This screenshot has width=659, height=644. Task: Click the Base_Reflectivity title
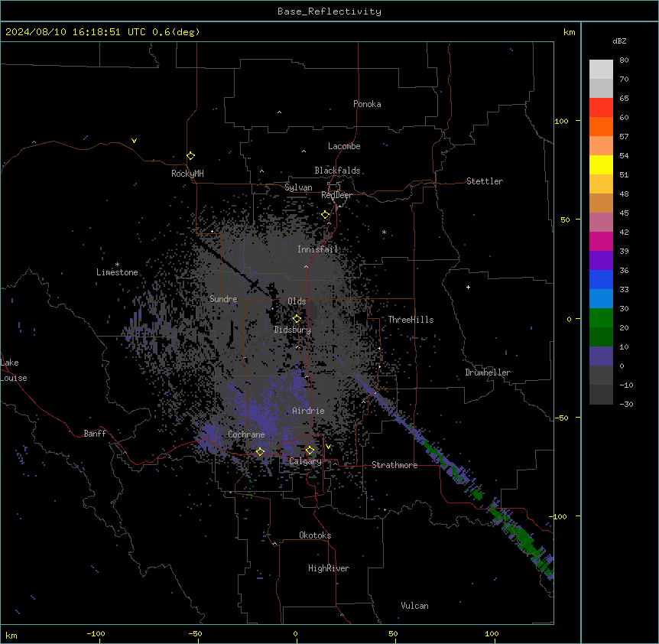coord(329,11)
